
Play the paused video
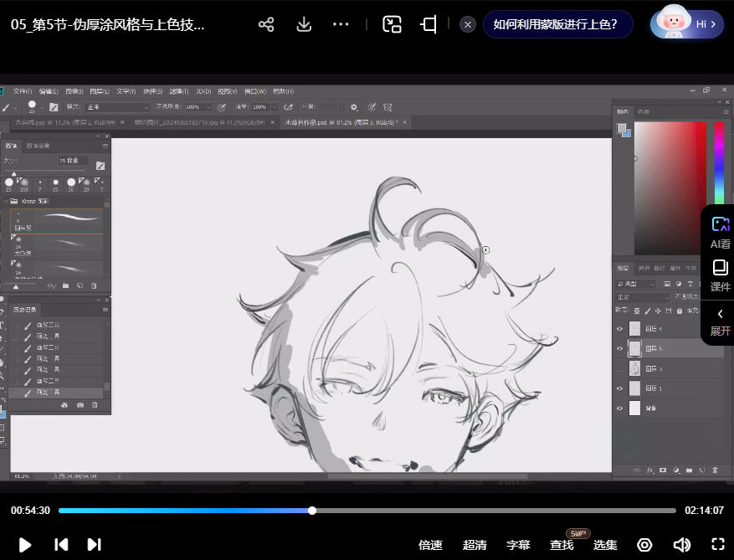[25, 545]
